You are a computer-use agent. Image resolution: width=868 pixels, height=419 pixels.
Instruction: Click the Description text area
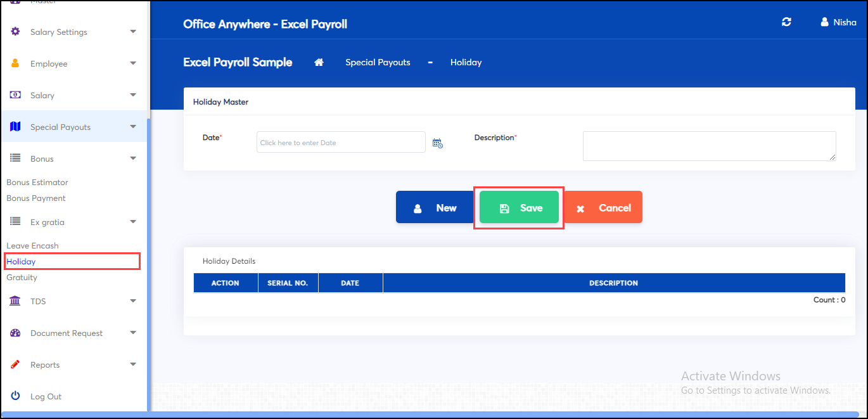(710, 146)
